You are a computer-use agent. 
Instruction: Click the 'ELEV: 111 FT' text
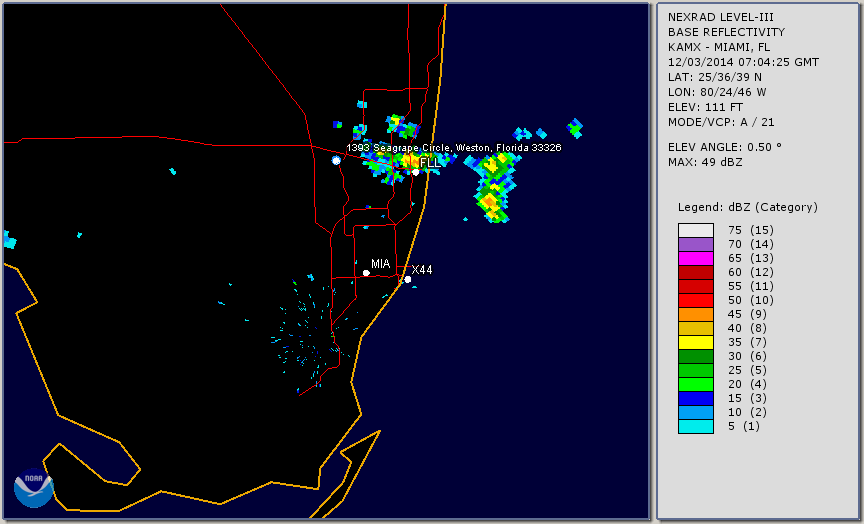(x=705, y=107)
